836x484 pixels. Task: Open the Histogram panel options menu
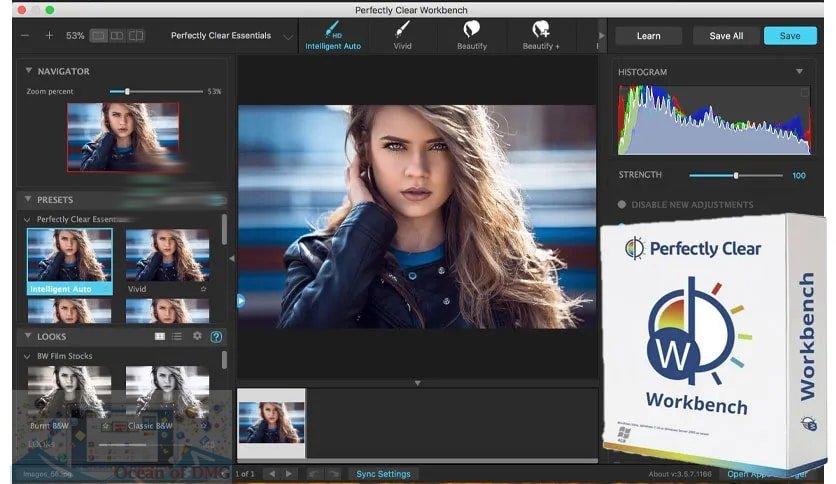click(x=799, y=72)
